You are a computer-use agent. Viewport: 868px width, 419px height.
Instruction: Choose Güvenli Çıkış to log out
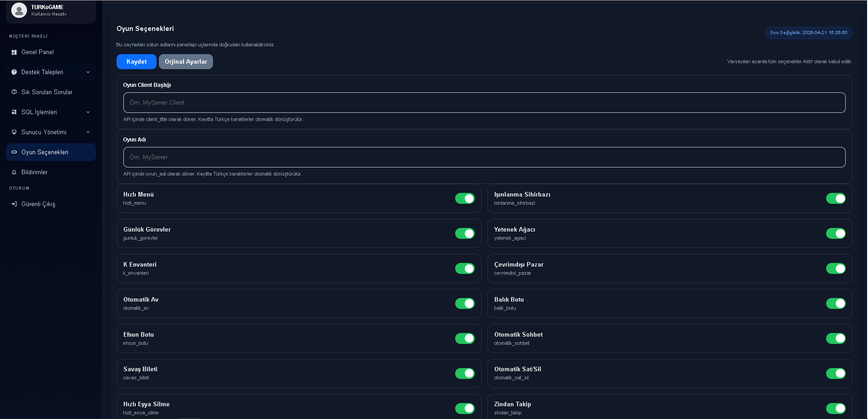coord(51,204)
